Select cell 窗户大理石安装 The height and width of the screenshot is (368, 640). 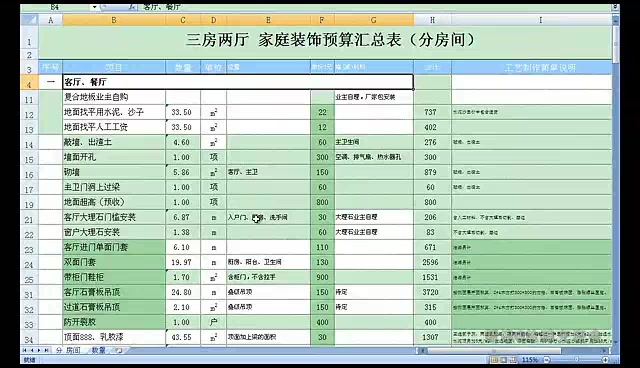click(114, 232)
